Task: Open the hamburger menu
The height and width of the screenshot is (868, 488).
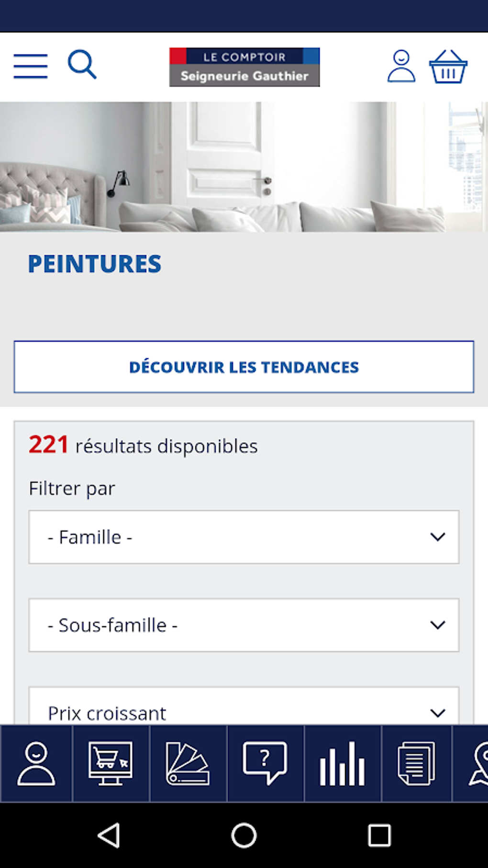Action: tap(31, 66)
